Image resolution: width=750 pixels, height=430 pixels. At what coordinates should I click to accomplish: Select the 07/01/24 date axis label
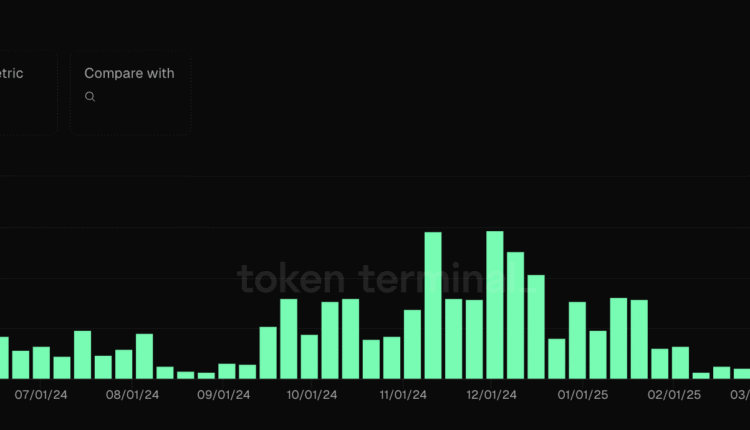coord(40,395)
